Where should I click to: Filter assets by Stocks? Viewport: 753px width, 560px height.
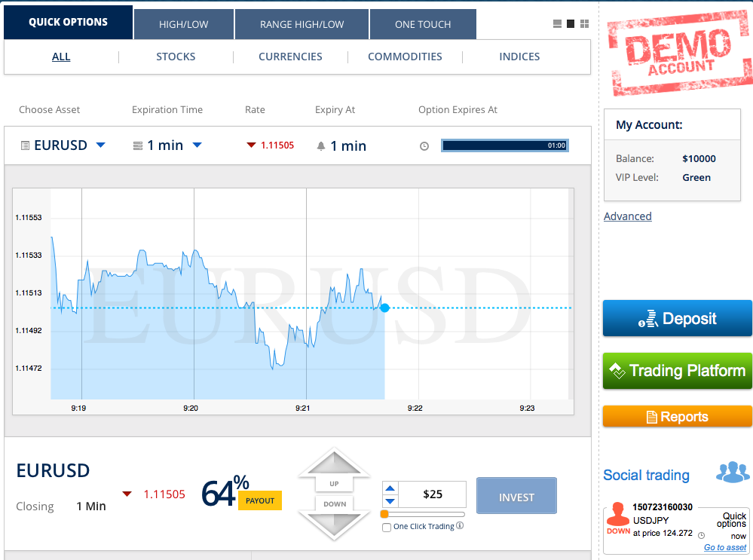click(176, 57)
